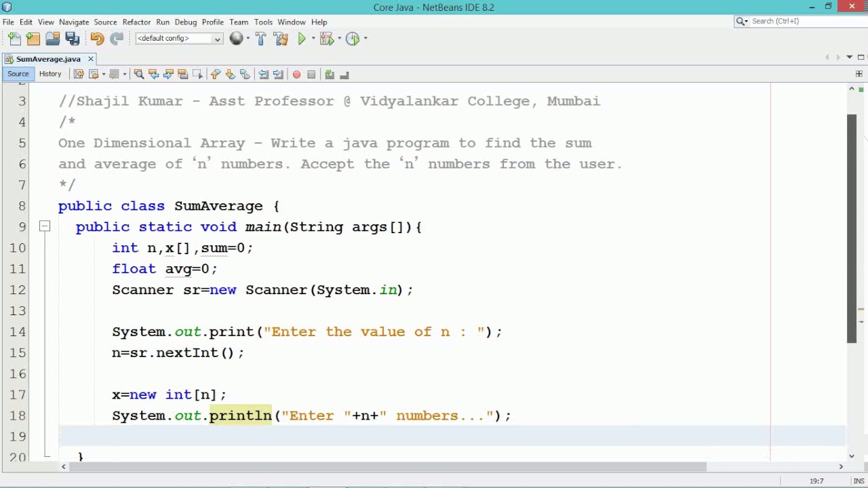Open the Source menu
The width and height of the screenshot is (868, 488).
click(x=105, y=22)
